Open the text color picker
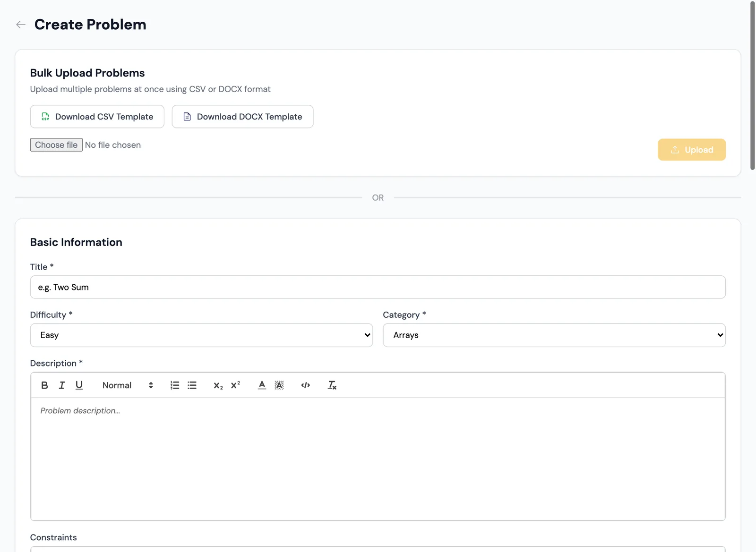756x552 pixels. (x=262, y=385)
